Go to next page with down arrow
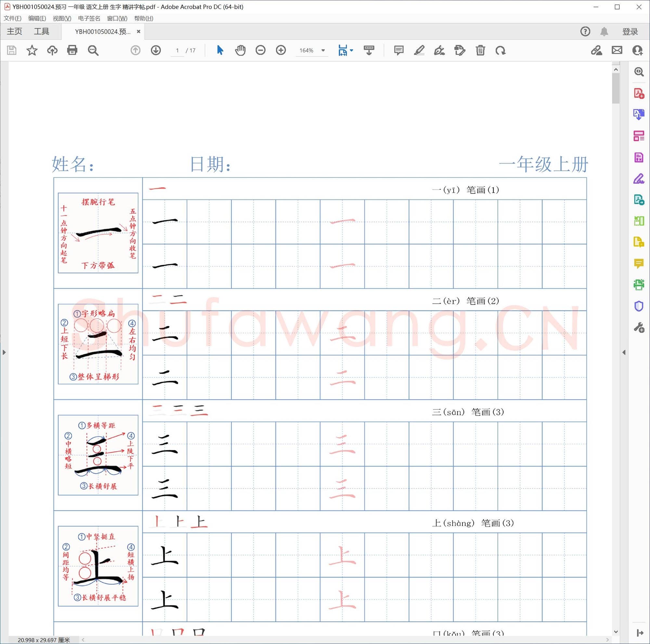The height and width of the screenshot is (644, 650). [156, 50]
